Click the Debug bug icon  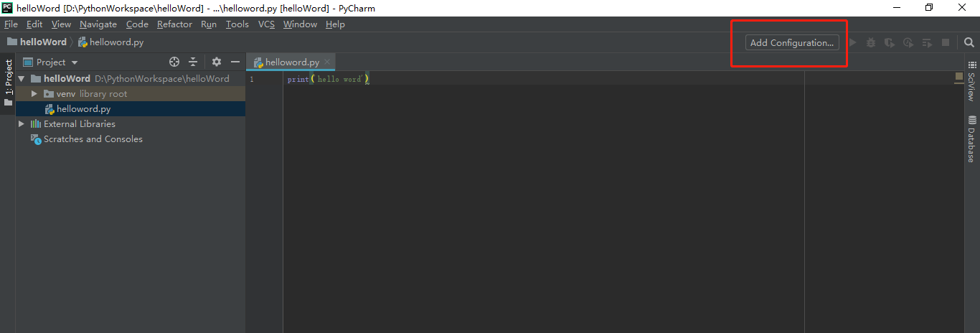(871, 42)
